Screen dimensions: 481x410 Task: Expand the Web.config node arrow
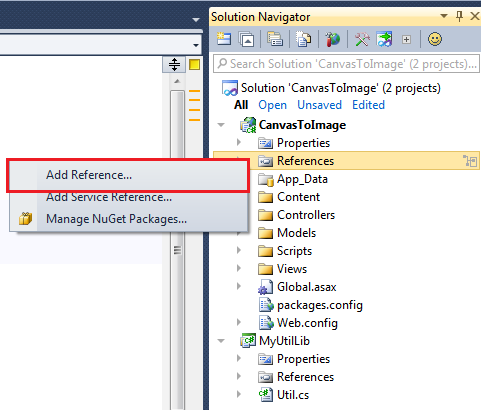[x=239, y=322]
